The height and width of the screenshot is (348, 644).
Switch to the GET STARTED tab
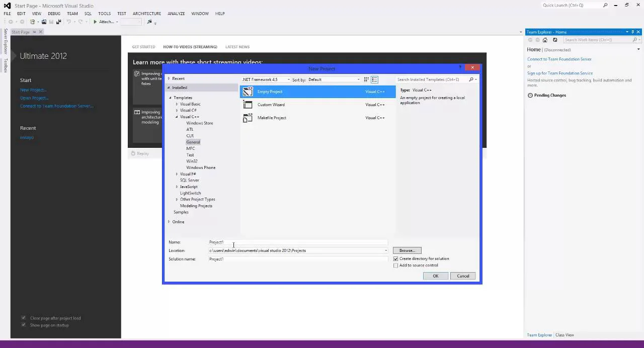143,47
